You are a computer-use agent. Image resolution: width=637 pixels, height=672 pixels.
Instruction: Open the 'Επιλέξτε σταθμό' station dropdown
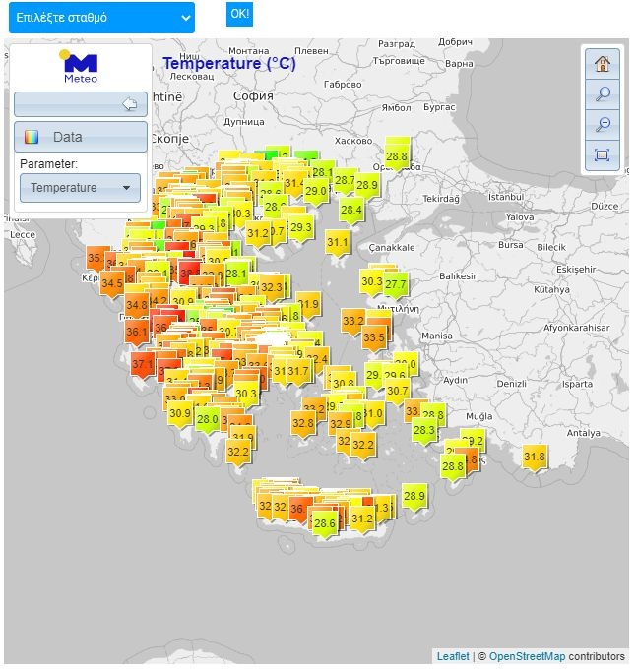click(x=98, y=17)
